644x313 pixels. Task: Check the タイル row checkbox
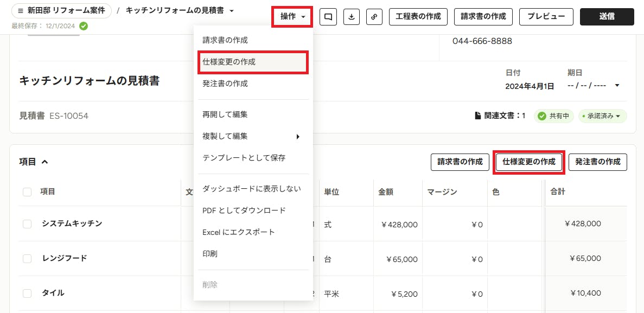[x=27, y=293]
